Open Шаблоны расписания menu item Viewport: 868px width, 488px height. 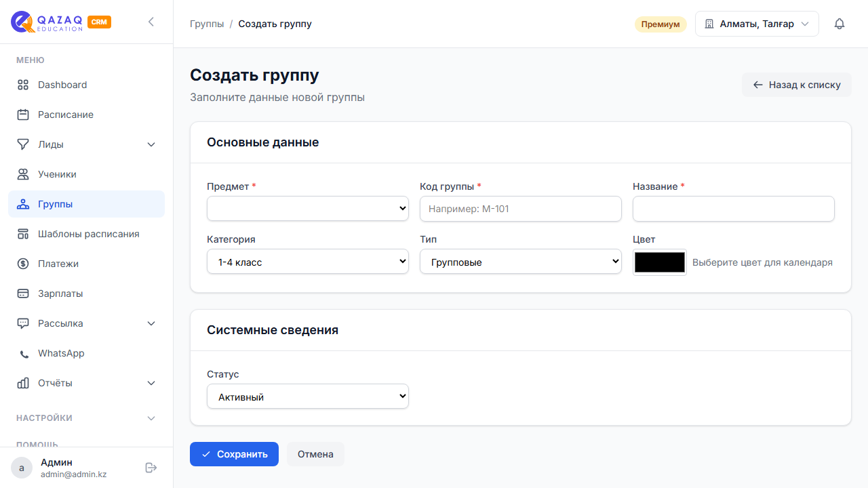(x=86, y=234)
